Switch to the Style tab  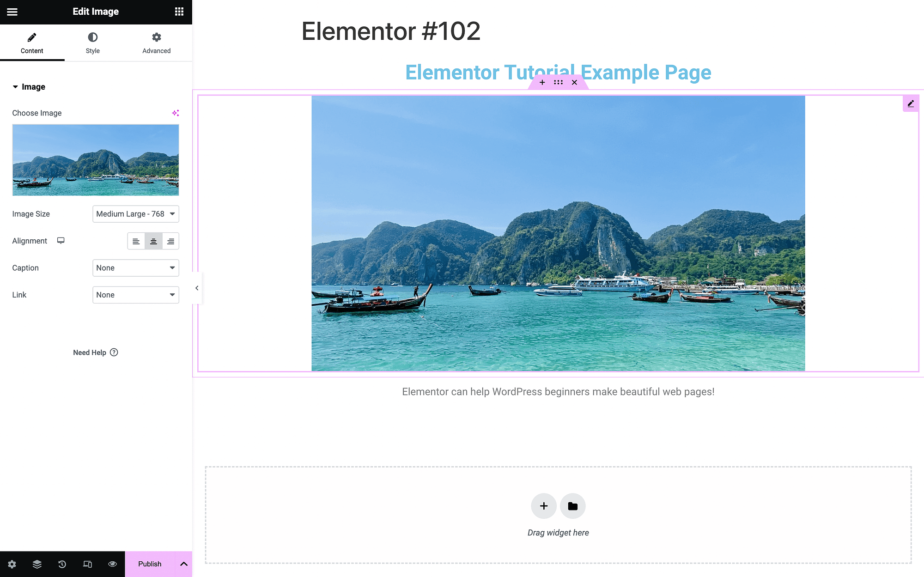click(92, 43)
